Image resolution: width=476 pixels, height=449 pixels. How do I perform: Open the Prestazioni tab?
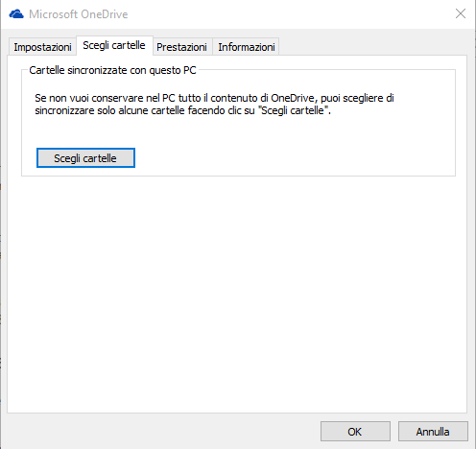181,47
